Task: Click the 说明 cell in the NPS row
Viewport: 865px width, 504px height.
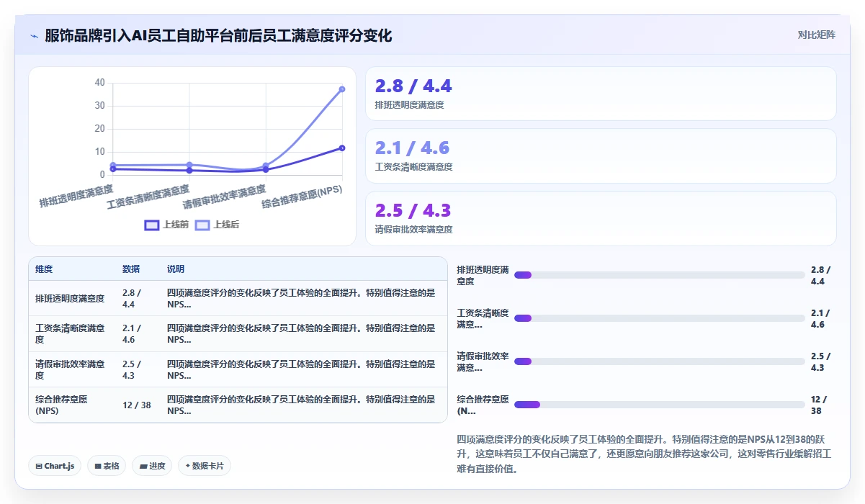Action: pos(303,405)
